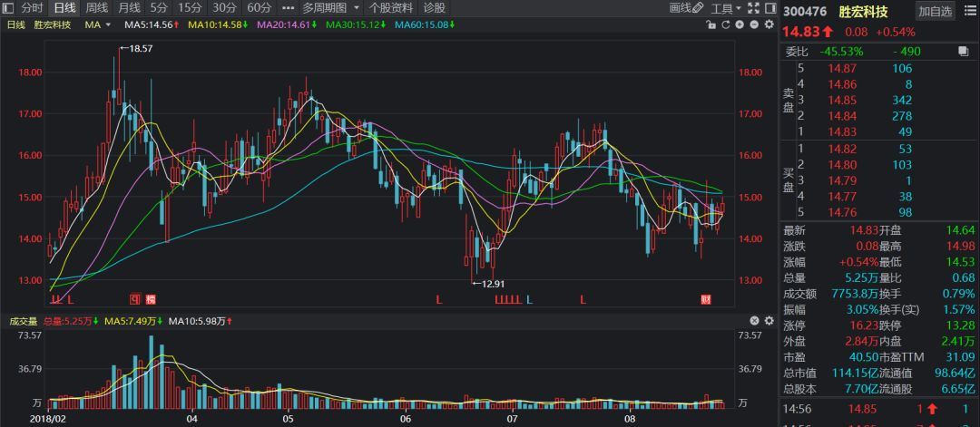The width and height of the screenshot is (980, 427).
Task: Click the yellow 胜宏科技 title
Action: [863, 12]
